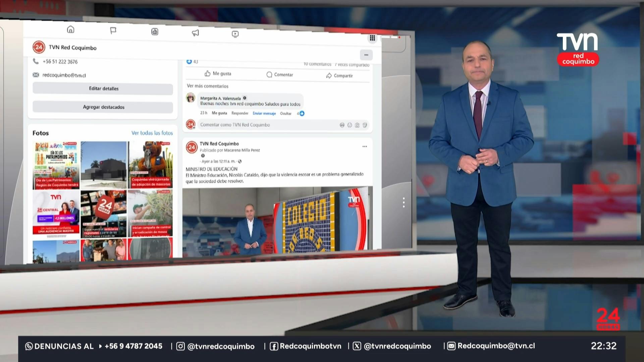This screenshot has width=644, height=362.
Task: Click the 22:32 clock in the banner
Action: (x=604, y=346)
